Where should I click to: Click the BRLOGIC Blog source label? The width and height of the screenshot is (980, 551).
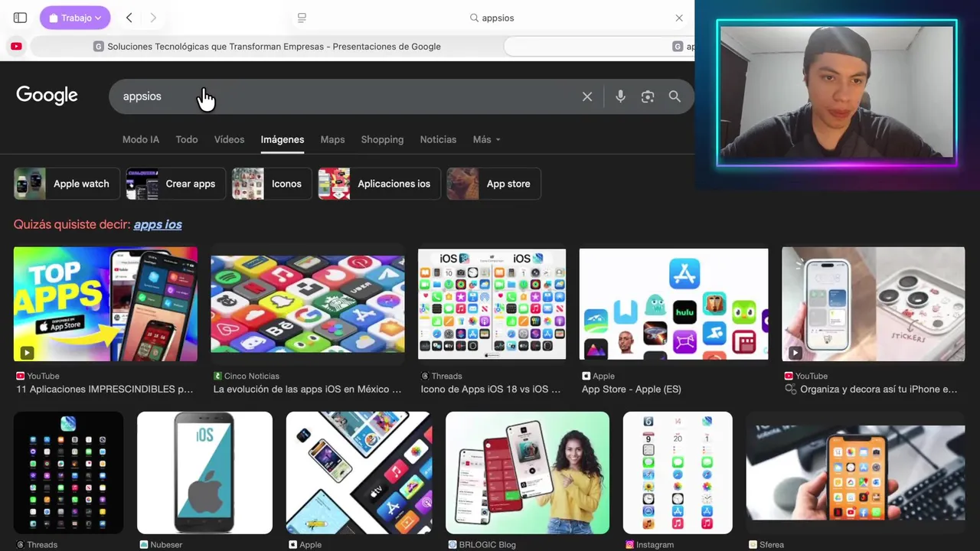click(482, 545)
